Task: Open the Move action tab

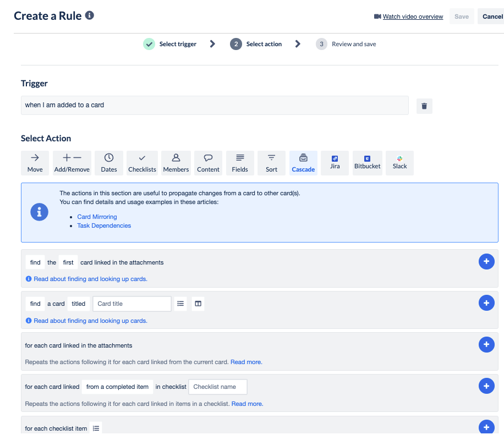Action: 35,163
